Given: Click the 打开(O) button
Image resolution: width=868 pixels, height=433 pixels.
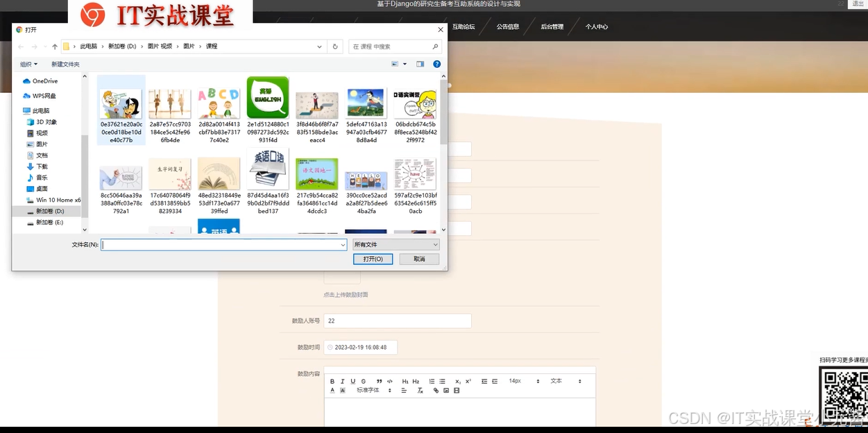Looking at the screenshot, I should pyautogui.click(x=373, y=258).
